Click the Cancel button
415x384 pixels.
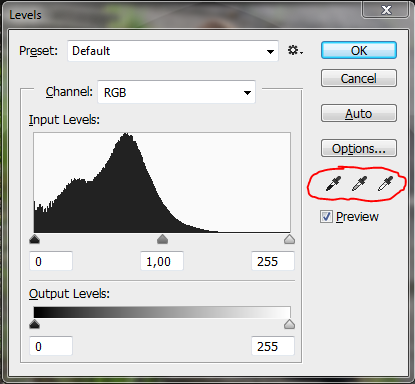click(x=359, y=78)
